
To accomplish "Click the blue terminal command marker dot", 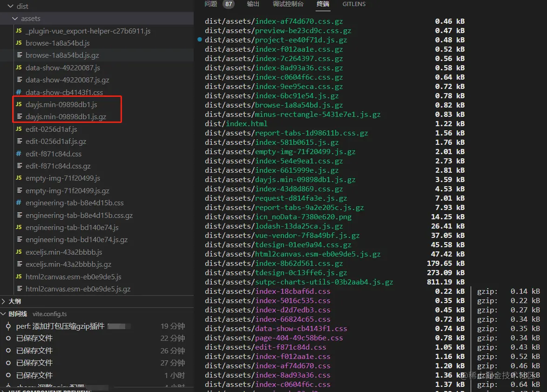I will (x=200, y=40).
